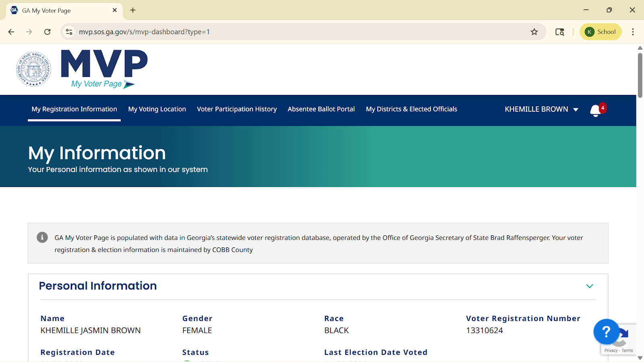Open the blue help question mark button

(606, 332)
